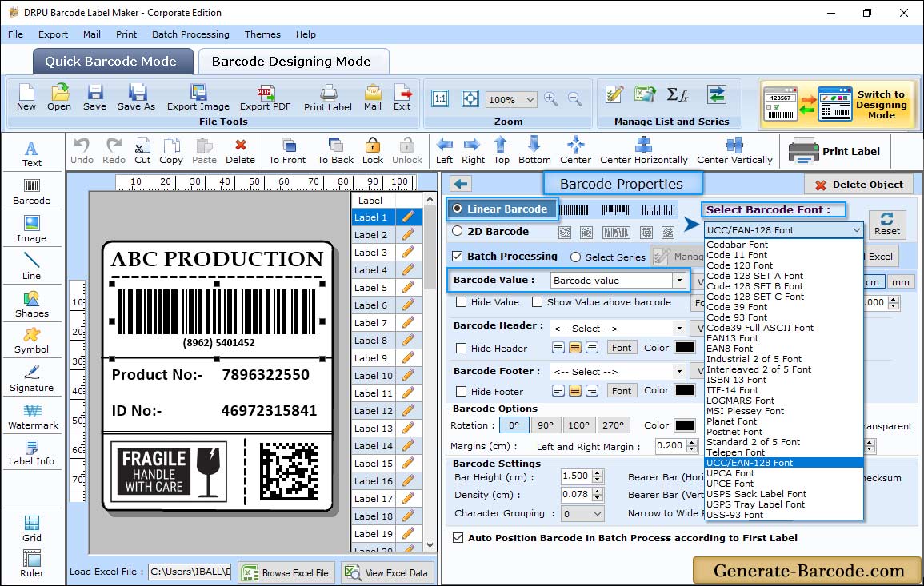Click the Exit icon
This screenshot has width=924, height=586.
pyautogui.click(x=402, y=98)
